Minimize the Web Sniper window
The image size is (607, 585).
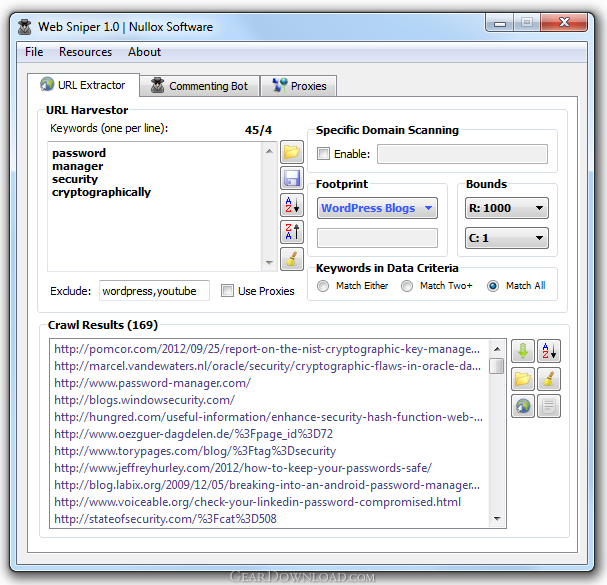click(500, 23)
